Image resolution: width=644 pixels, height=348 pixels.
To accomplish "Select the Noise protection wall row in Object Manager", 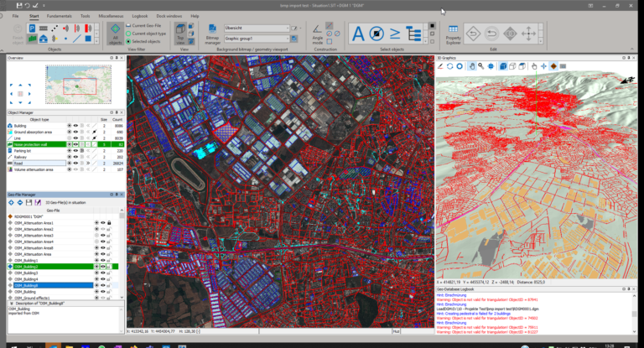I will (x=65, y=144).
